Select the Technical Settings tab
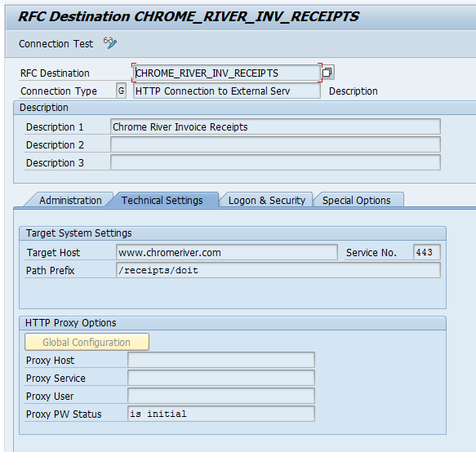 162,200
